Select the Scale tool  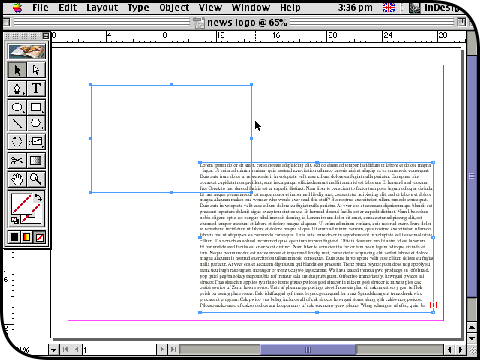(36, 142)
